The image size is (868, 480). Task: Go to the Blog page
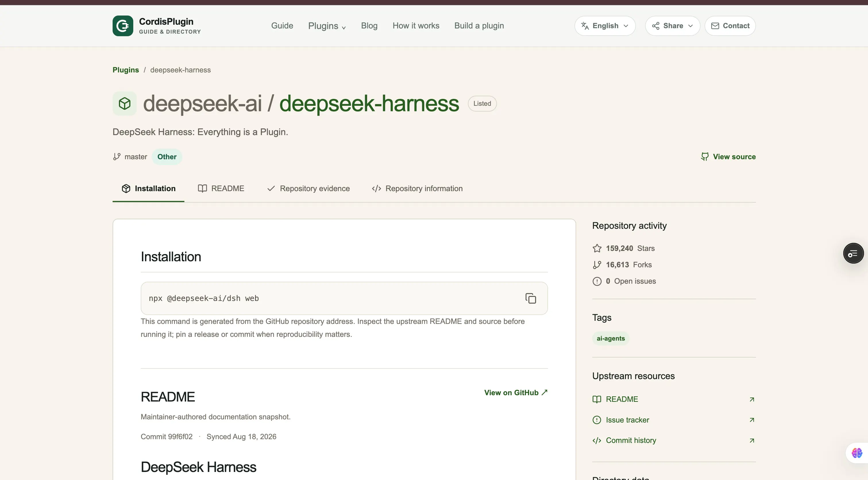point(369,26)
